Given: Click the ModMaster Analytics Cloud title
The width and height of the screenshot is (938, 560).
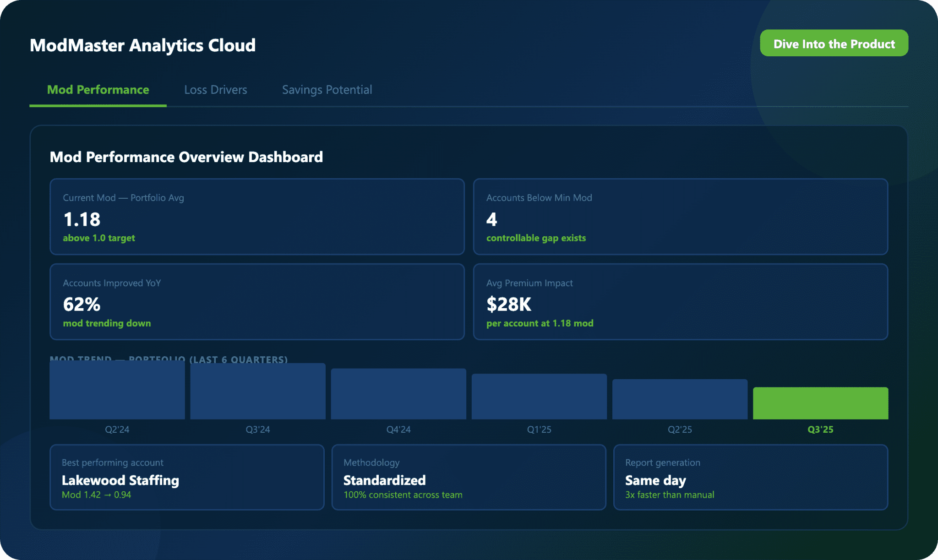Looking at the screenshot, I should [142, 45].
